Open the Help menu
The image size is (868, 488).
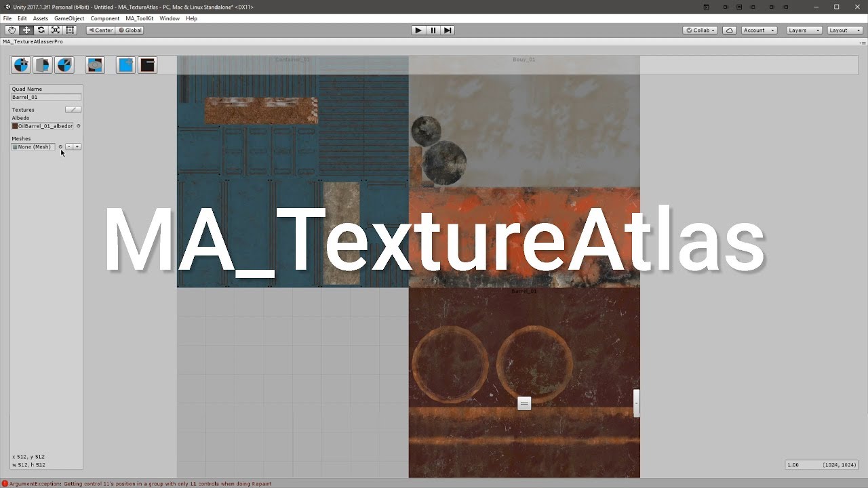click(191, 18)
